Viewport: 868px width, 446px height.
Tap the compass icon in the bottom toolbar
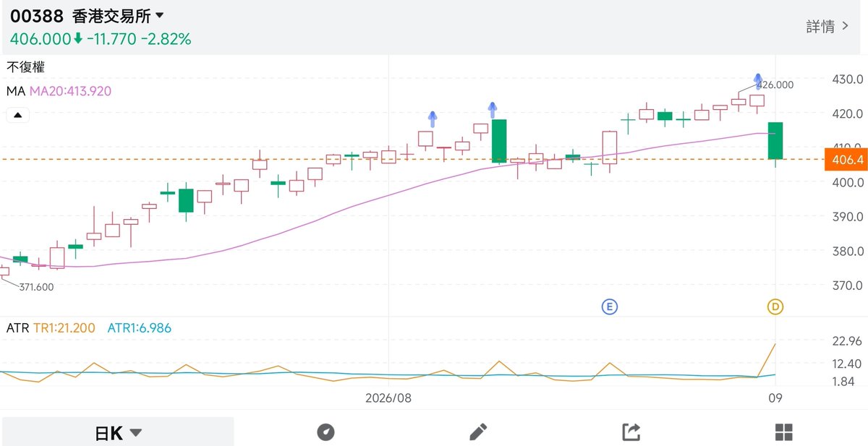[x=326, y=432]
